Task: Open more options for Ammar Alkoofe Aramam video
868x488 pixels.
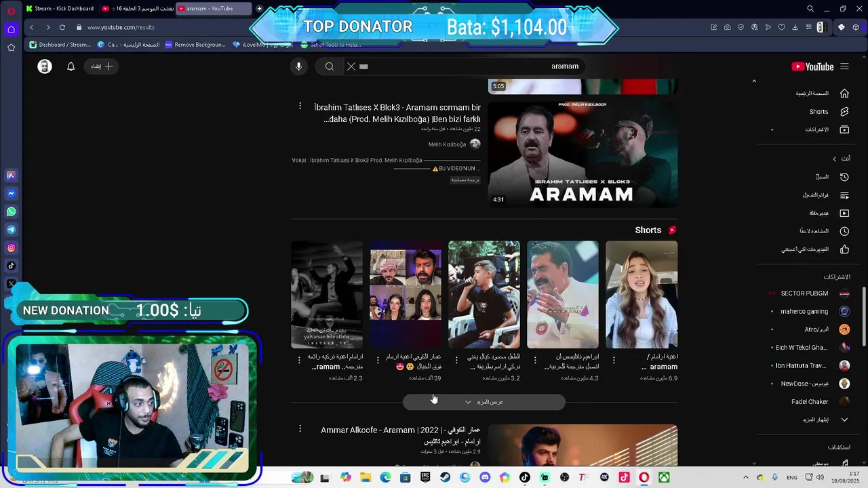Action: click(x=300, y=428)
